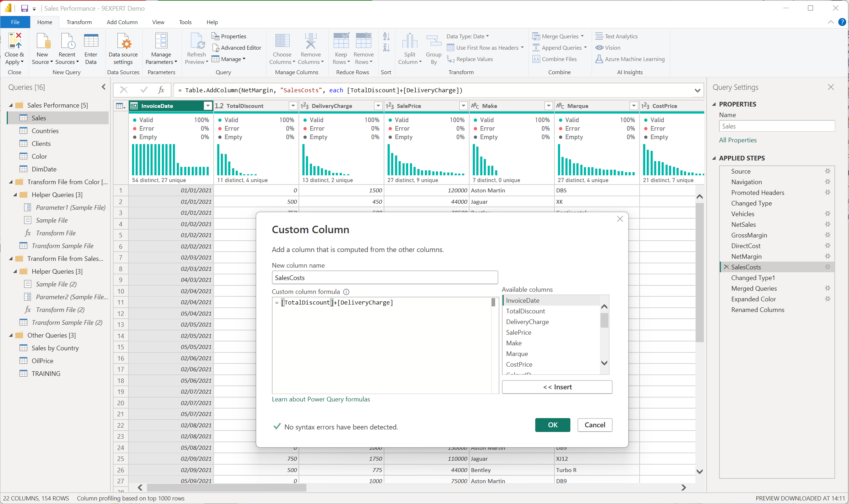849x504 pixels.
Task: Expand the formula bar chevron
Action: point(697,90)
